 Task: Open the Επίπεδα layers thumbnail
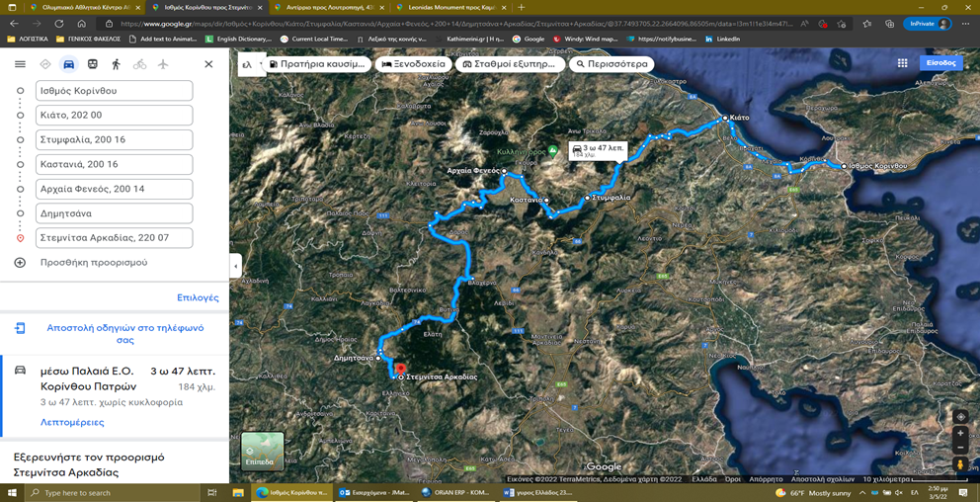(263, 452)
